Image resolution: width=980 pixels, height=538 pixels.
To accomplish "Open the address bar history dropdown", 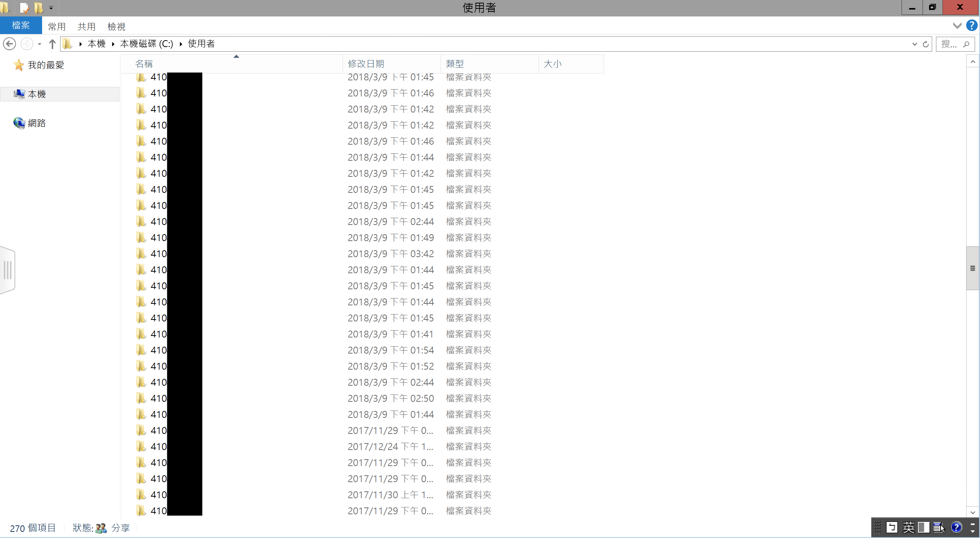I will (915, 44).
